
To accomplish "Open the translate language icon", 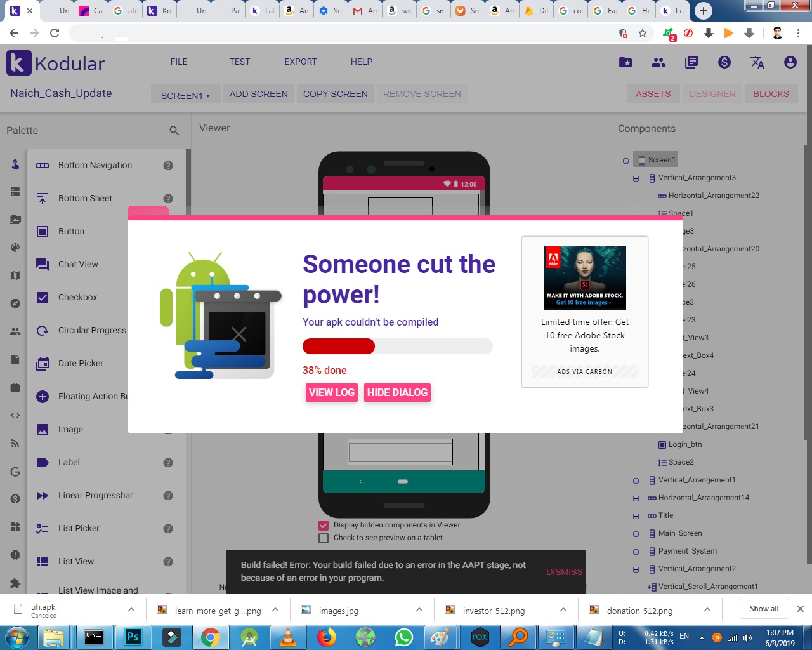I will pyautogui.click(x=757, y=62).
